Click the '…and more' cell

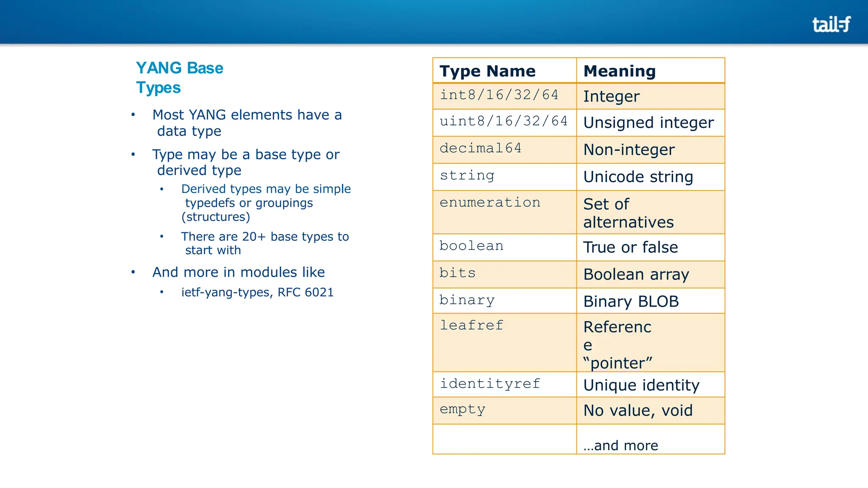click(651, 439)
